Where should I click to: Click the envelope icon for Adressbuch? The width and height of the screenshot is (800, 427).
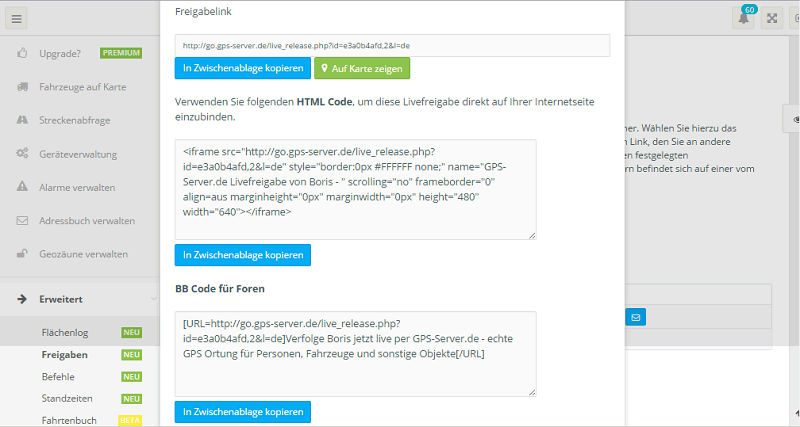[22, 220]
